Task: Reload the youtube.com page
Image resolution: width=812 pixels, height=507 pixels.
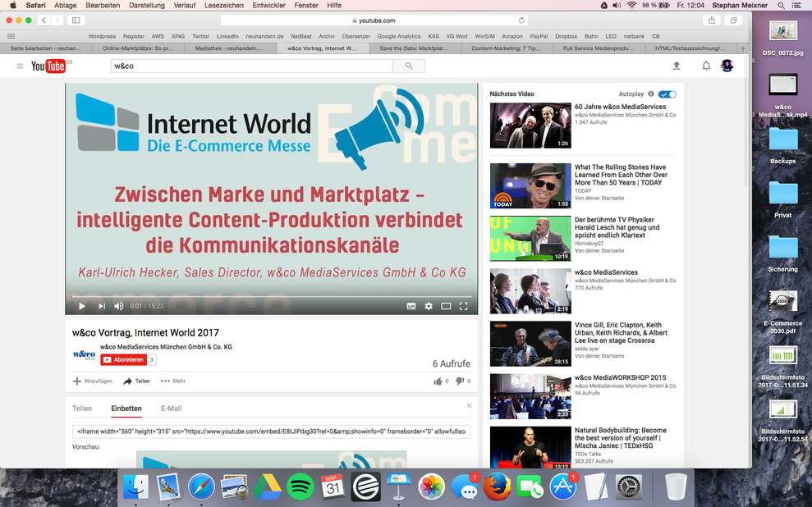Action: 521,21
